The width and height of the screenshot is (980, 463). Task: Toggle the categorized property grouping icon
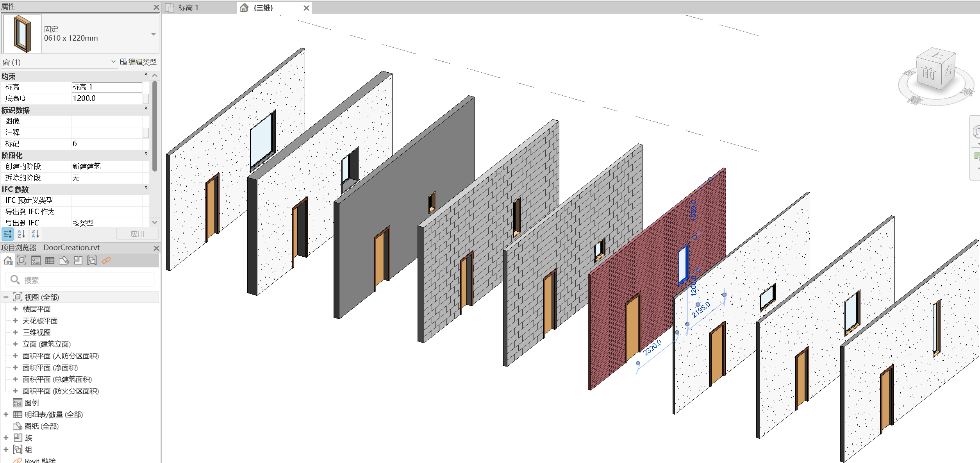pos(7,234)
